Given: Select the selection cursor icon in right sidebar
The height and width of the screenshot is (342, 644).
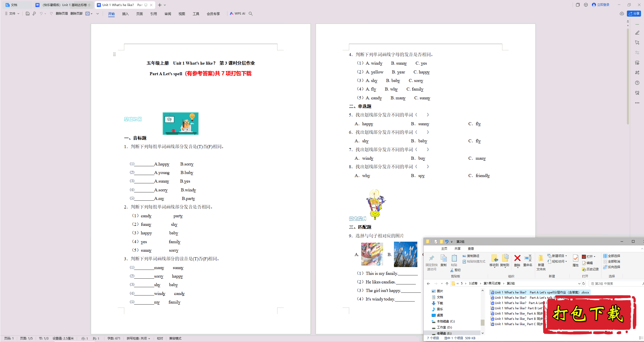Looking at the screenshot, I should point(637,42).
